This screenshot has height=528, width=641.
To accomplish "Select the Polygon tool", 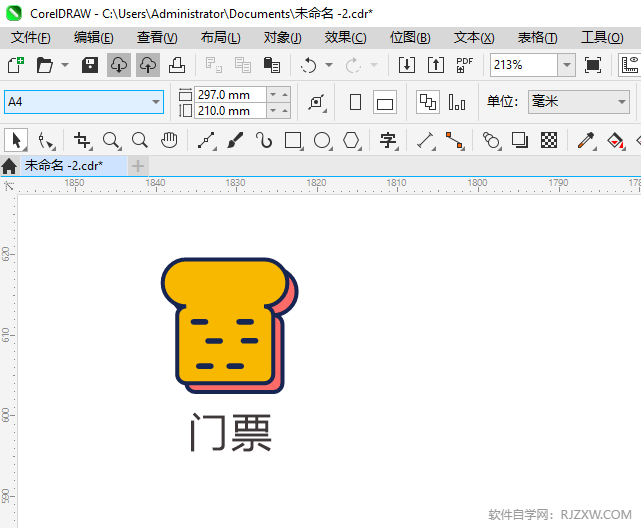I will click(351, 140).
